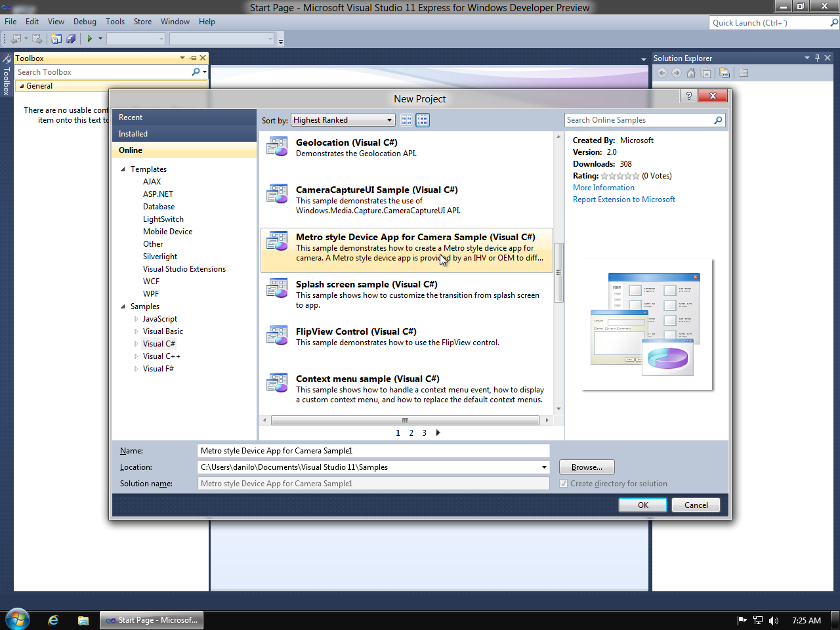Click the OK button

coord(643,505)
